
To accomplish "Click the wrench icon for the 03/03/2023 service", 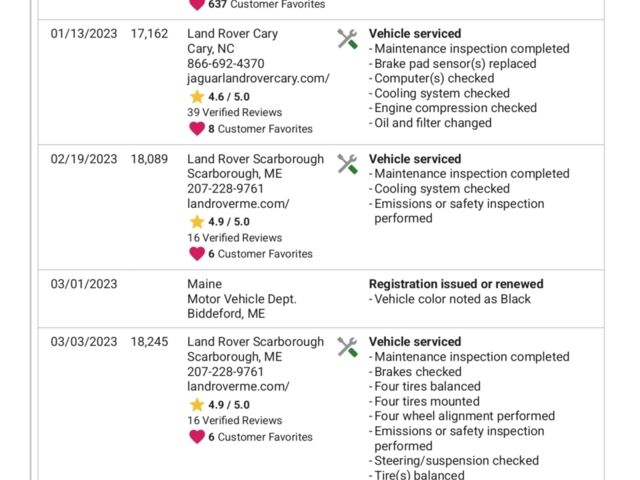I will click(x=347, y=347).
